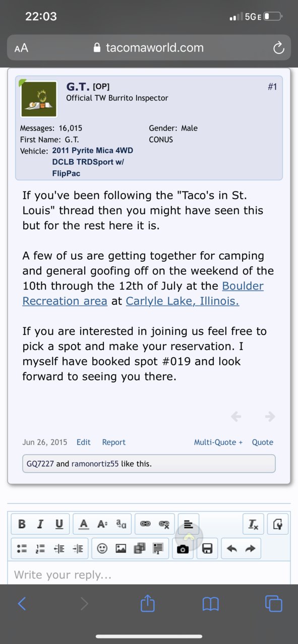Insert an unordered bullet list
Screen dimensions: 298x644
pos(22,548)
